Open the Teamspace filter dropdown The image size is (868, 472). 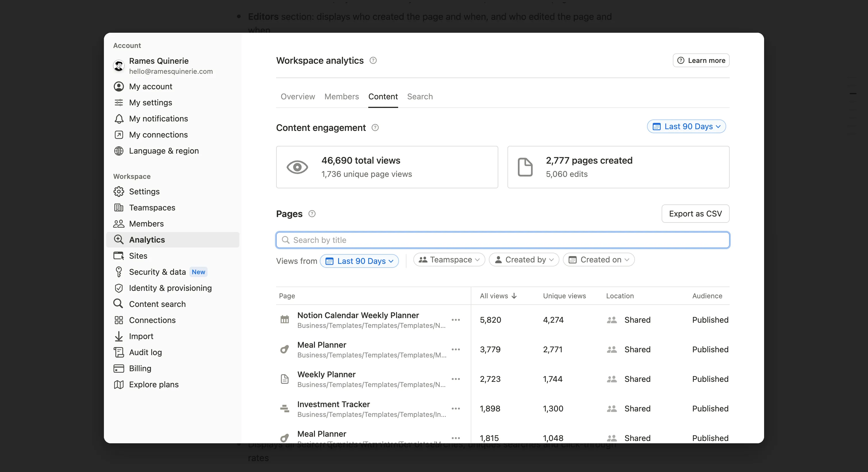[449, 260]
